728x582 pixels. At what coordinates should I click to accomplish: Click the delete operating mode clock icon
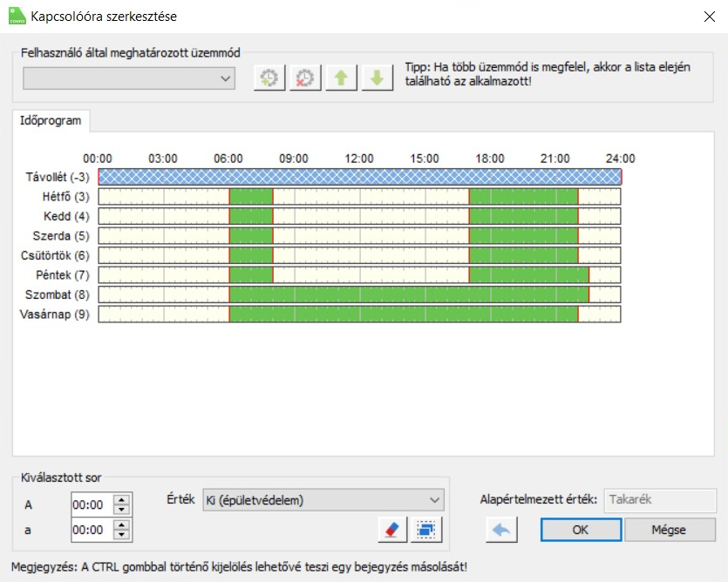pos(305,78)
